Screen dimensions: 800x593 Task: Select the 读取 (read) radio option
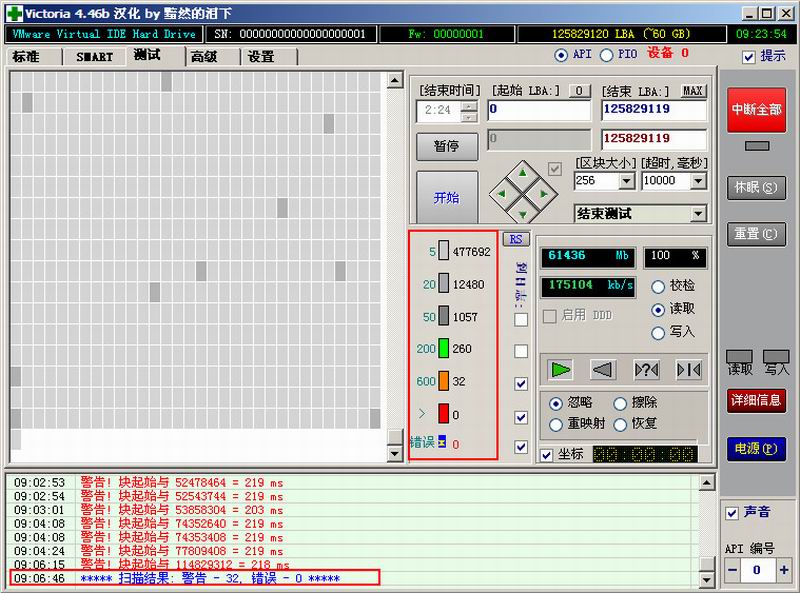tap(657, 310)
